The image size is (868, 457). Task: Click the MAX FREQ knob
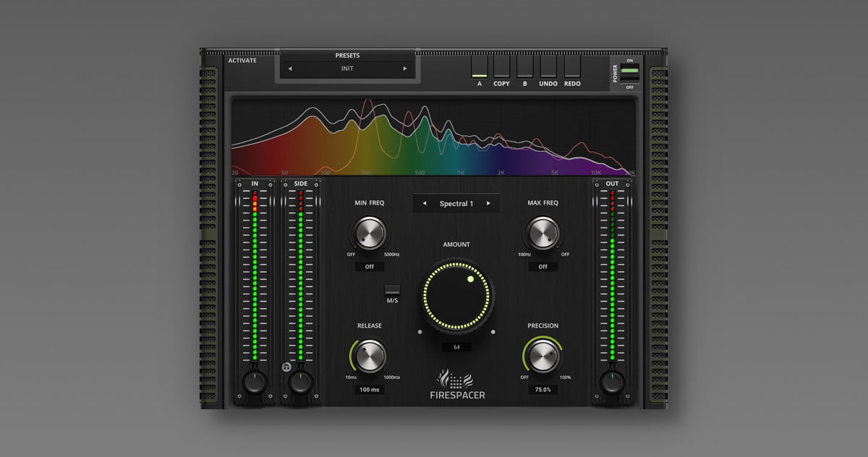tap(542, 234)
